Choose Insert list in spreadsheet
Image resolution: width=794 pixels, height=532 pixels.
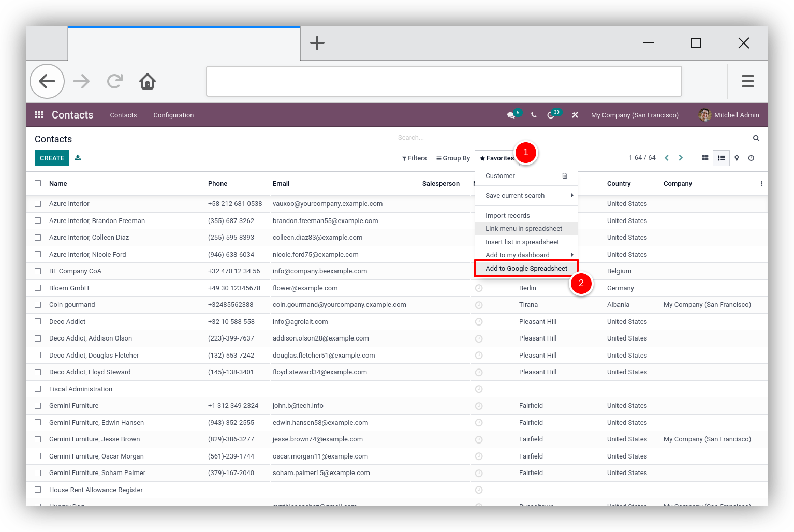[x=526, y=242]
